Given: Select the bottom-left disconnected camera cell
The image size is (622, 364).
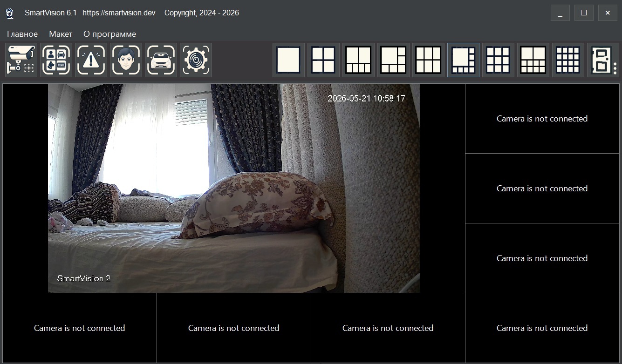Looking at the screenshot, I should point(80,328).
